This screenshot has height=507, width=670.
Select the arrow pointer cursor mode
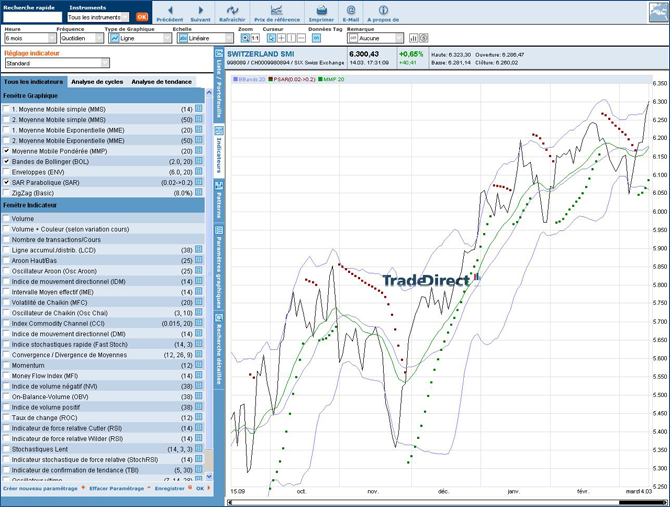point(271,38)
